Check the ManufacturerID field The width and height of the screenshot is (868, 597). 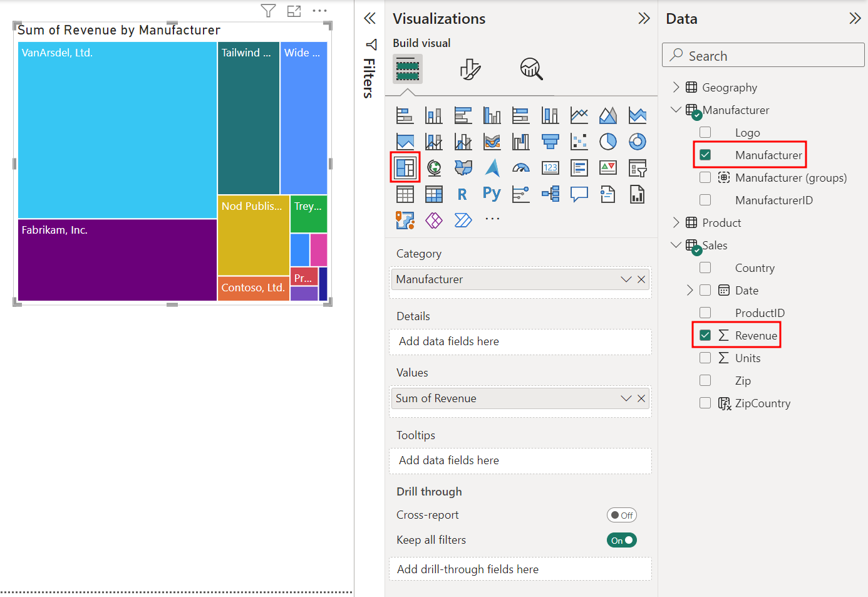click(705, 200)
